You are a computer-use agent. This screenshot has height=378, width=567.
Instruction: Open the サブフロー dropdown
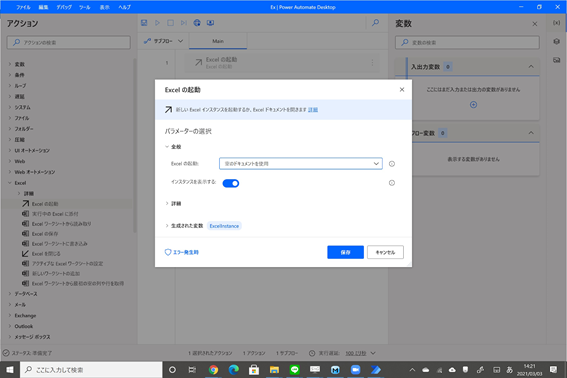coord(163,41)
